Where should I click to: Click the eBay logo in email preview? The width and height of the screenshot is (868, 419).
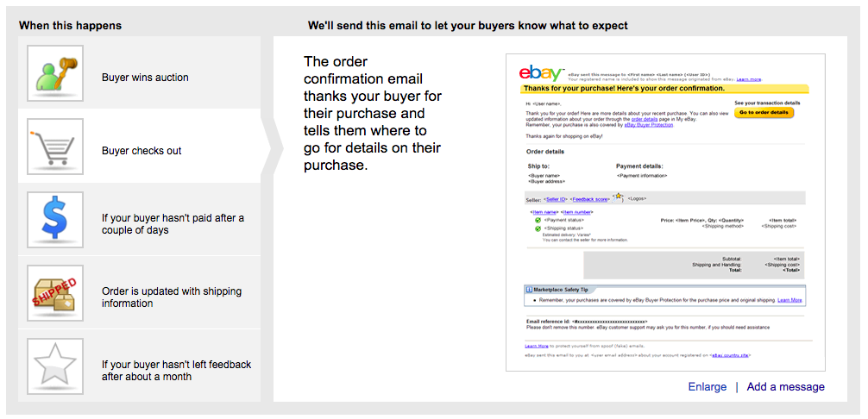click(542, 74)
